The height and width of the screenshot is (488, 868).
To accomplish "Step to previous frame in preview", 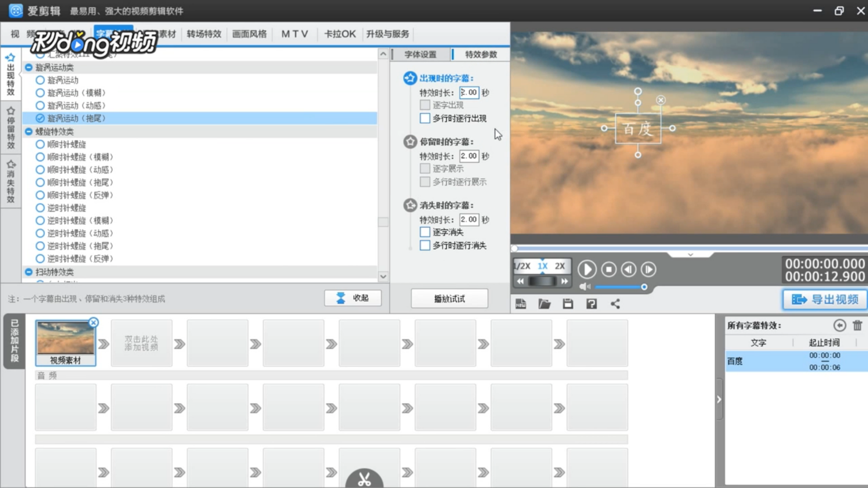I will 628,270.
